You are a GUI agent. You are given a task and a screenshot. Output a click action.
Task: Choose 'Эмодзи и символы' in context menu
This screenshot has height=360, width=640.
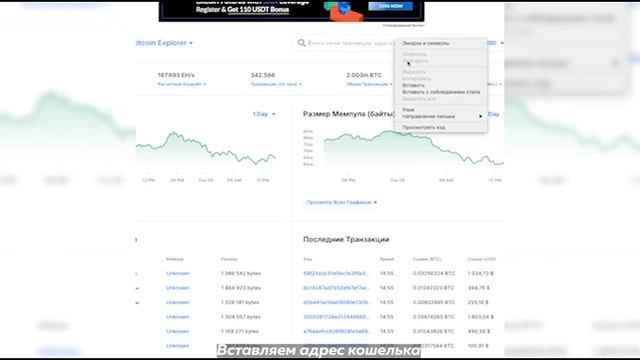426,43
